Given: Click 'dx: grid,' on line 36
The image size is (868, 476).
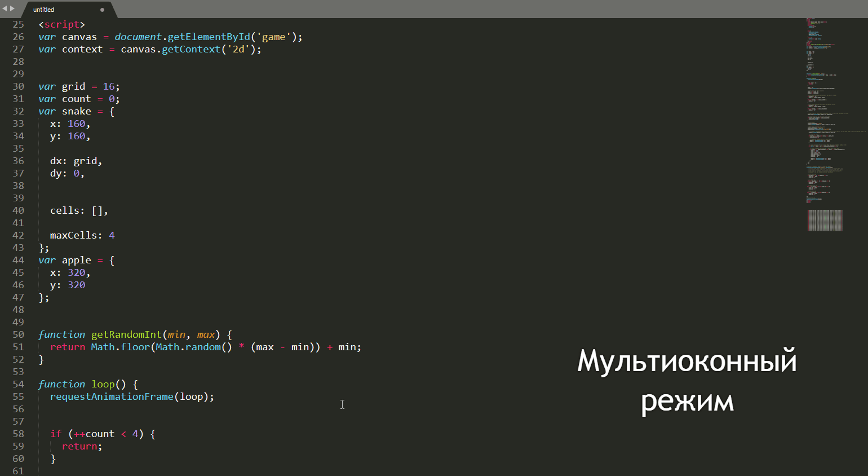Looking at the screenshot, I should [76, 161].
